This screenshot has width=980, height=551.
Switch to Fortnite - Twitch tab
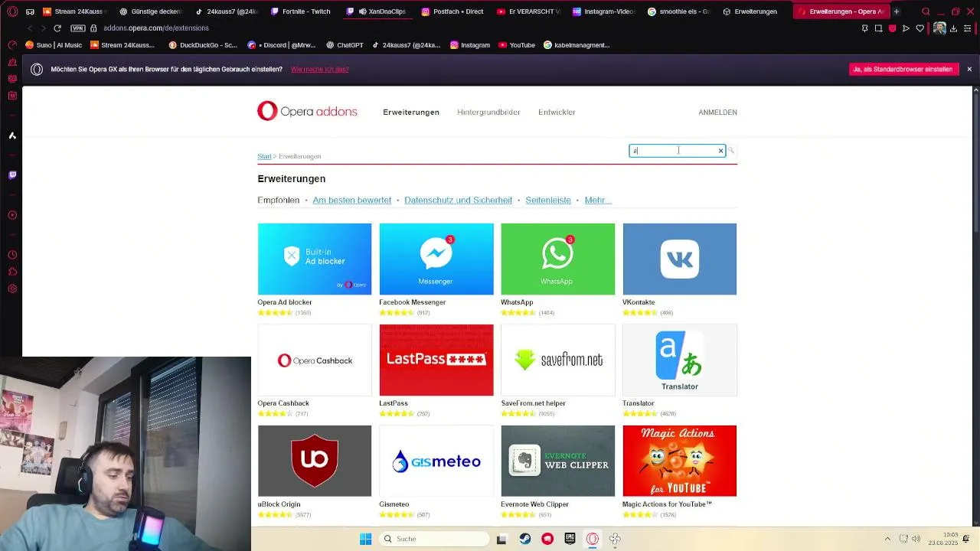point(302,11)
